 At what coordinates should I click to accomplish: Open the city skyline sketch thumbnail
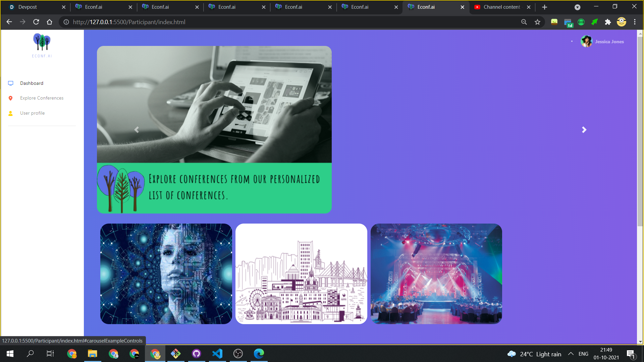[301, 274]
